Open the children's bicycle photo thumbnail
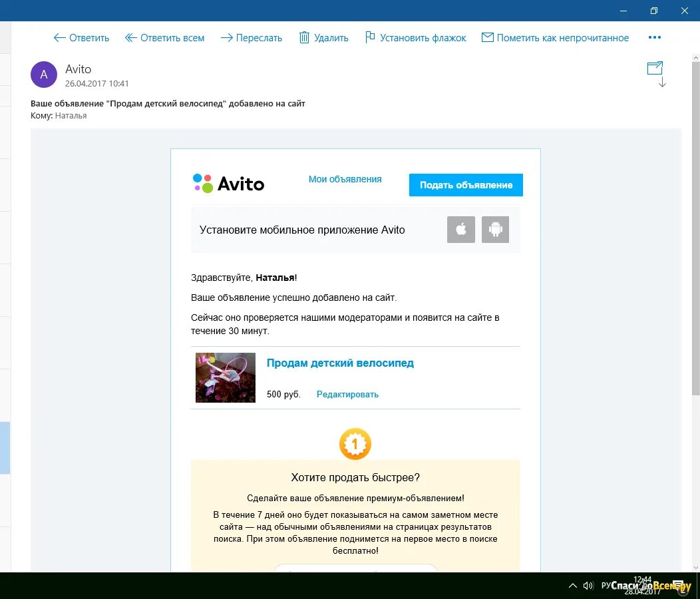Image resolution: width=700 pixels, height=599 pixels. coord(226,377)
